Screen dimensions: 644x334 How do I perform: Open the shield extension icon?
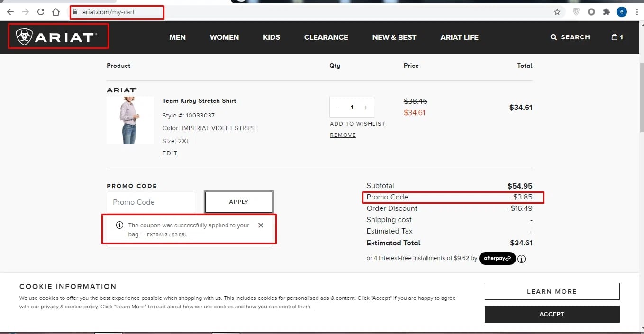[576, 12]
